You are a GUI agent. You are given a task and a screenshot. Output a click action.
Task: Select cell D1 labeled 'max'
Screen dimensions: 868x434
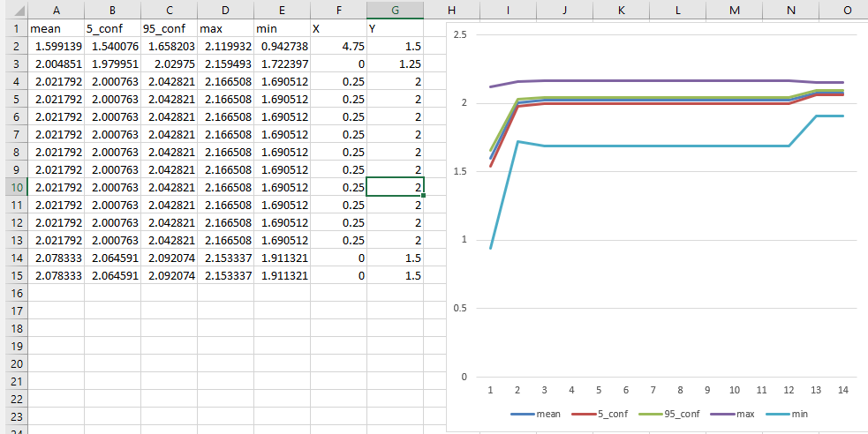[226, 28]
